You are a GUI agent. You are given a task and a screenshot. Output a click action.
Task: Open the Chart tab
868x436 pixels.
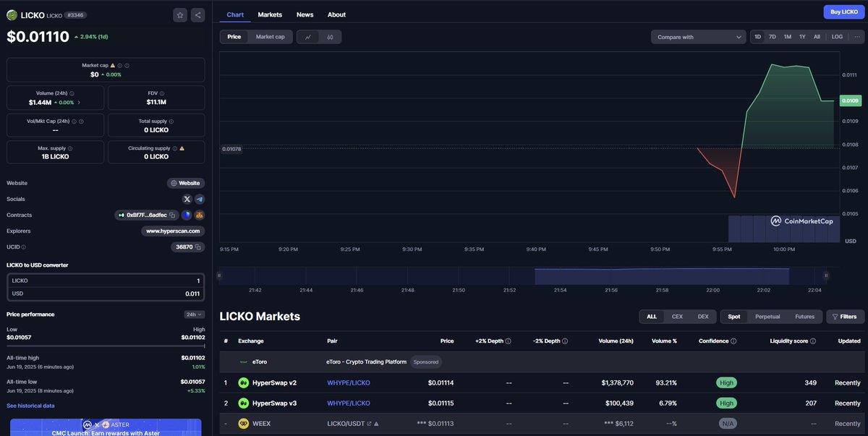point(235,14)
